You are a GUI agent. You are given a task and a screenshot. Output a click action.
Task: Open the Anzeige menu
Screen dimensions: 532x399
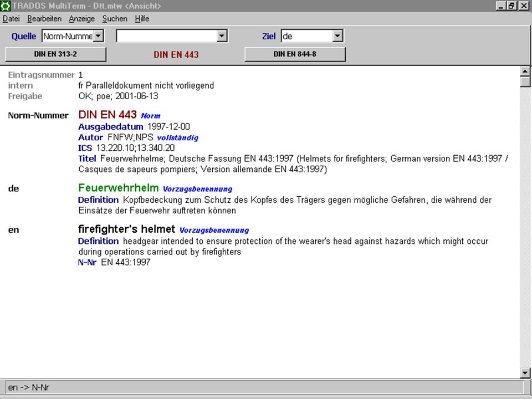click(82, 19)
